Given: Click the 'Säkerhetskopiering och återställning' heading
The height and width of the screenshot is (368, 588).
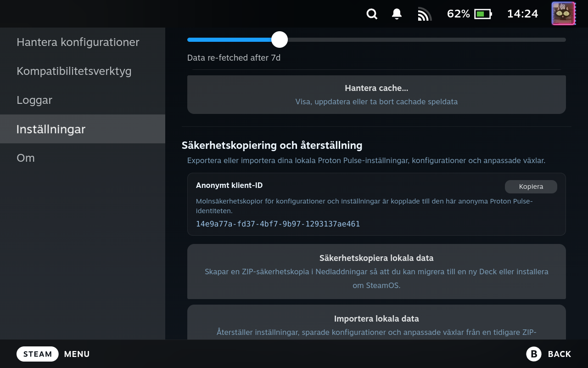Looking at the screenshot, I should pos(272,145).
